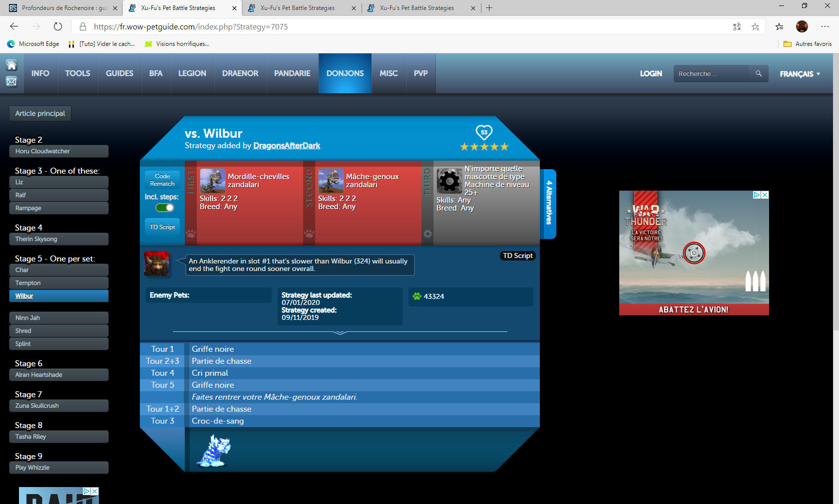Click the heart favorite icon with 53
The height and width of the screenshot is (504, 839).
point(484,132)
